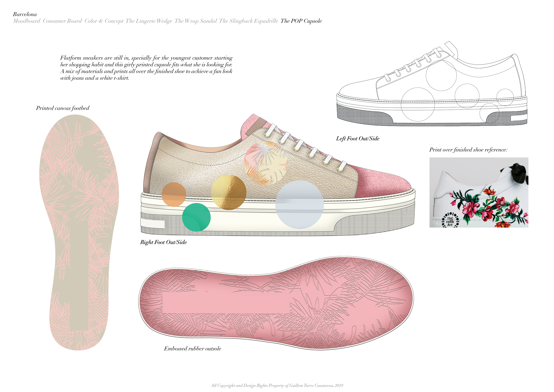Screen dimensions: 554x392
Task: Click the pink embossed rubber outsole illustration
Action: tap(276, 303)
